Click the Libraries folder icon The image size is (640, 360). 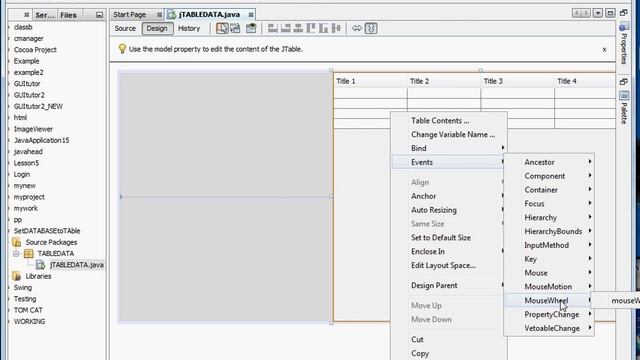17,276
